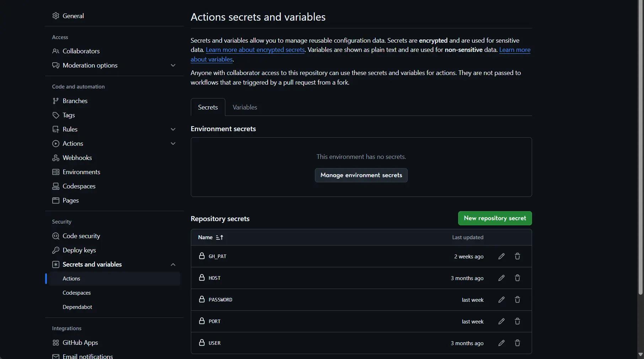Image resolution: width=644 pixels, height=359 pixels.
Task: Delete the USER secret trash icon
Action: [x=517, y=343]
